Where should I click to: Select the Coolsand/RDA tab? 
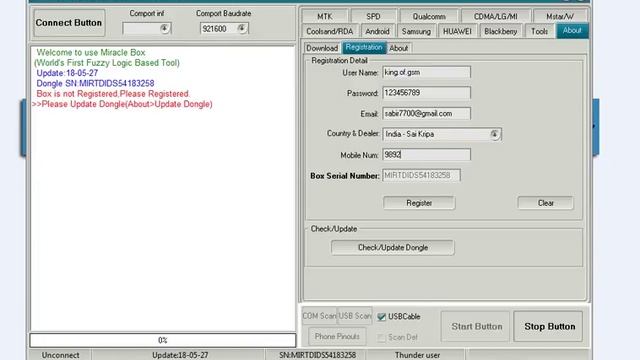coord(330,31)
